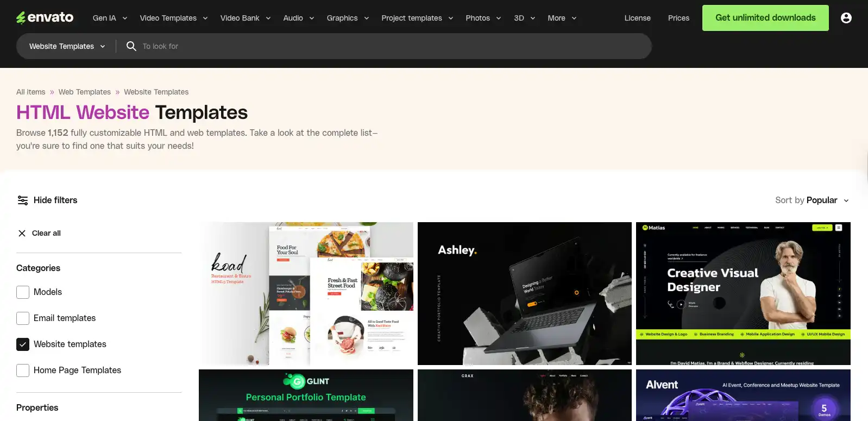This screenshot has height=421, width=868.
Task: Click the X icon beside Clear all
Action: [x=22, y=233]
